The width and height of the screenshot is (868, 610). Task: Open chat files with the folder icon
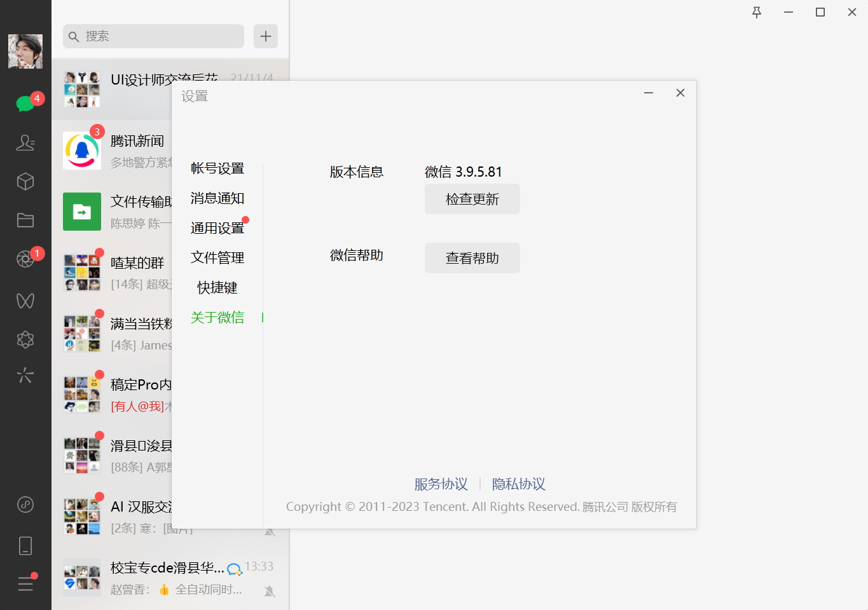[x=25, y=220]
